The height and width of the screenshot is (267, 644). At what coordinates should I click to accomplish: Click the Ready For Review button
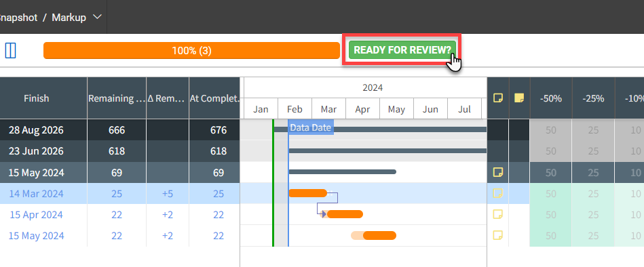click(402, 50)
